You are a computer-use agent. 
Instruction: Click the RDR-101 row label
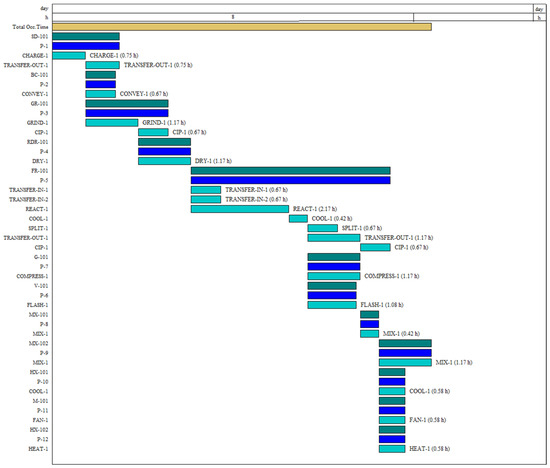(x=38, y=142)
